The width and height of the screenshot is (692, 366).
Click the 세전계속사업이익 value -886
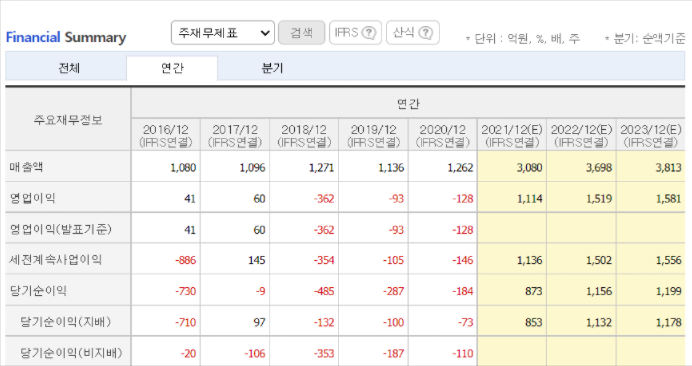[x=186, y=260]
